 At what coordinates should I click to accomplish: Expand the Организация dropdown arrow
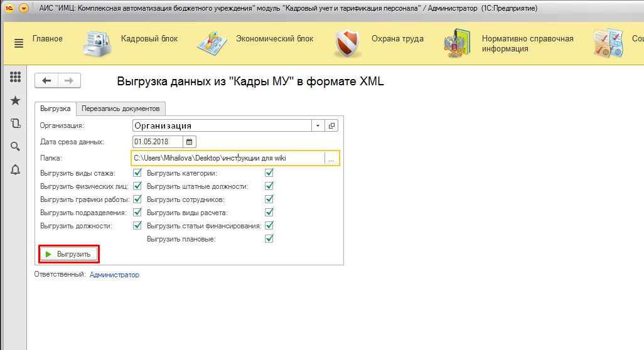click(x=318, y=125)
